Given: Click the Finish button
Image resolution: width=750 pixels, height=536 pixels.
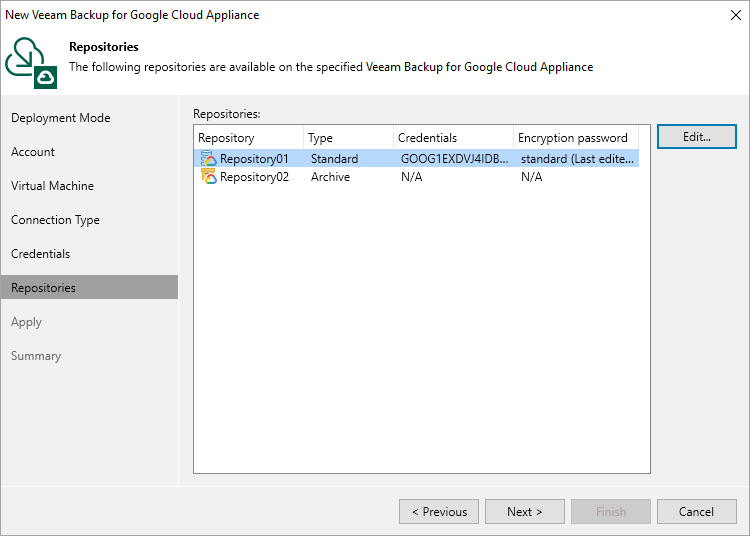Looking at the screenshot, I should pos(611,512).
